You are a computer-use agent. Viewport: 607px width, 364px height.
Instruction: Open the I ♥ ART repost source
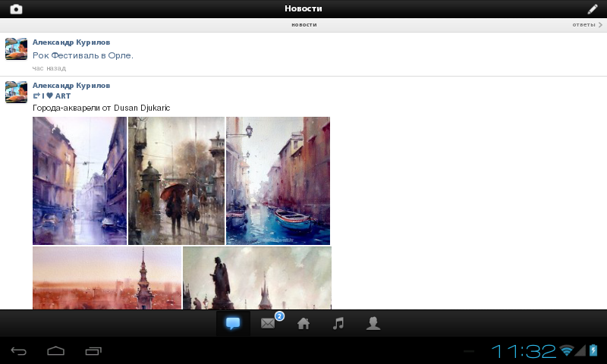pos(52,96)
